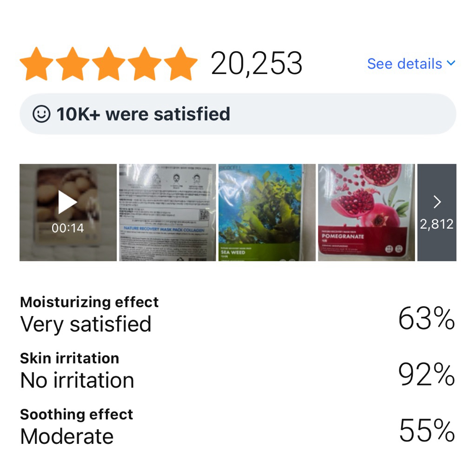Click the second orange rating star
Viewport: 476px width, 476px height.
[x=73, y=64]
